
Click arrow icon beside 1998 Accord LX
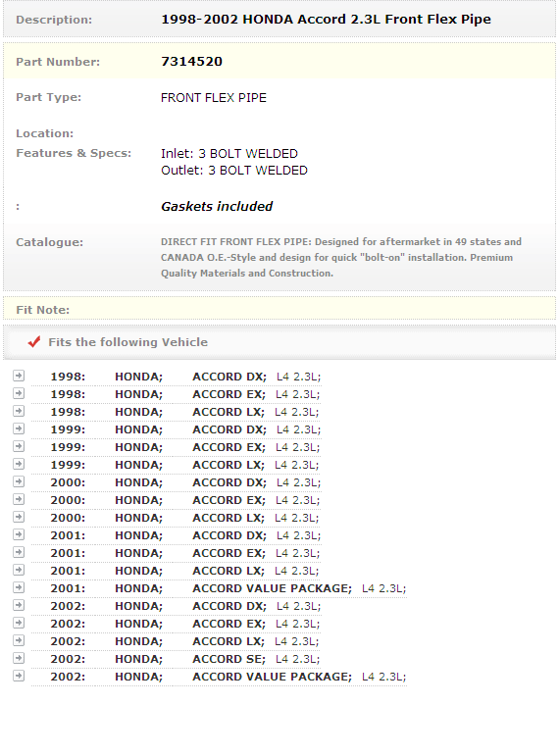coord(19,411)
